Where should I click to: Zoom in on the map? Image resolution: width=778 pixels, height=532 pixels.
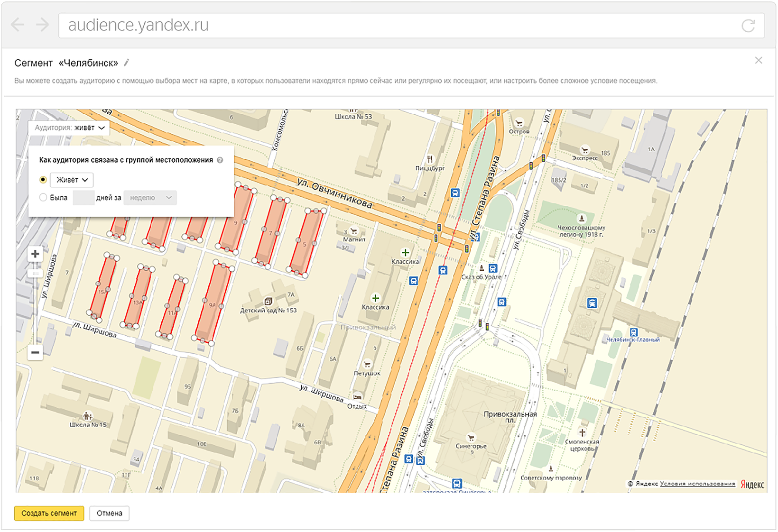point(35,254)
